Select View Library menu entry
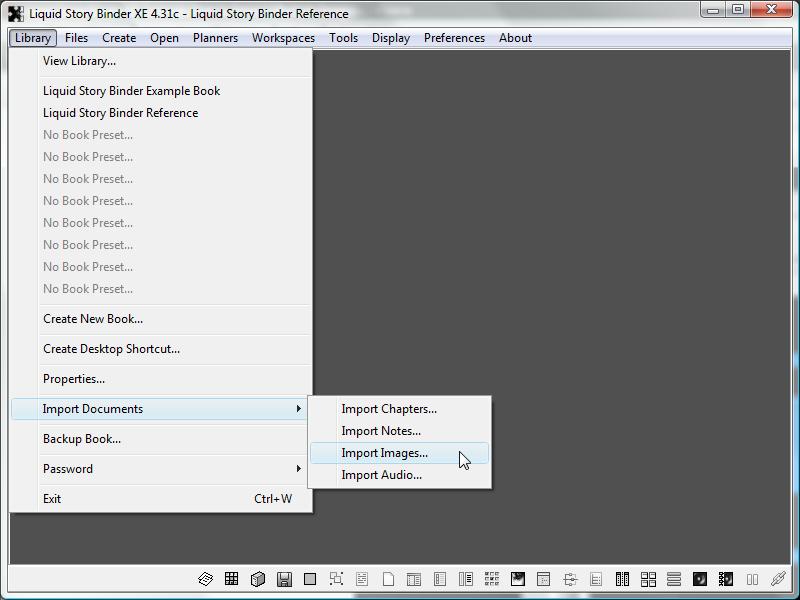This screenshot has height=600, width=800. click(79, 61)
